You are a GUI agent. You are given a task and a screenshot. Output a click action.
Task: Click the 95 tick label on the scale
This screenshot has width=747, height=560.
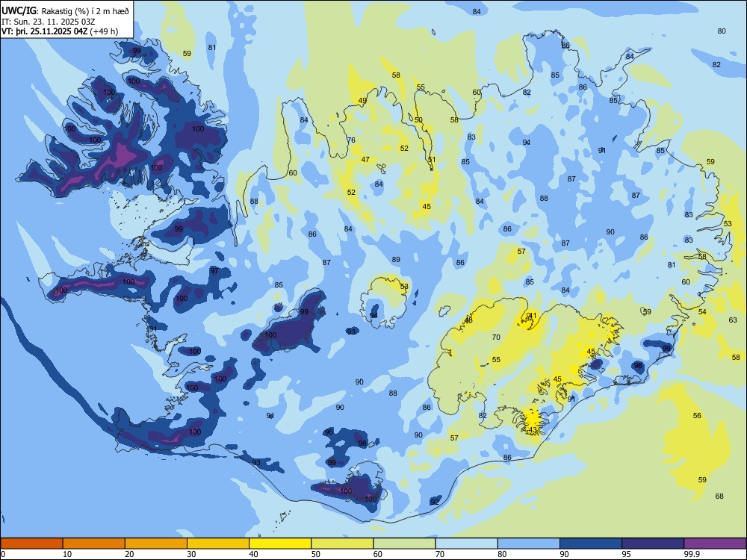(x=627, y=554)
